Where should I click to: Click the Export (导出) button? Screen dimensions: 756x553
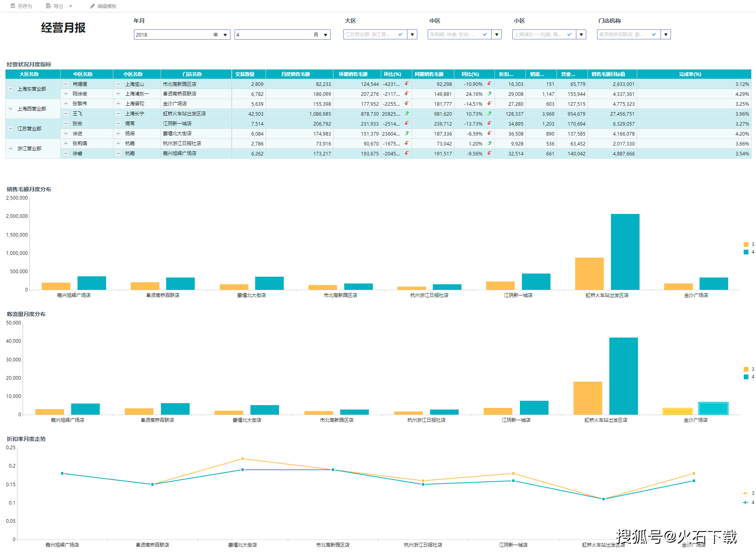[x=54, y=6]
